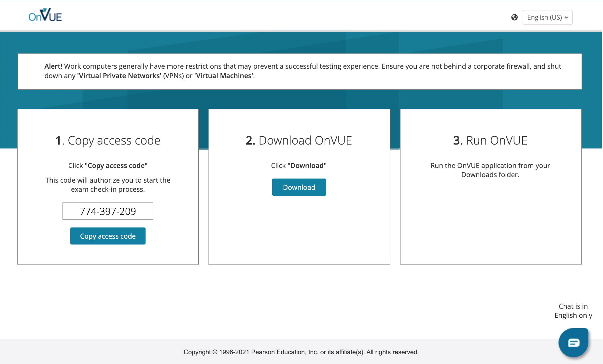
Task: Click the Pearson copyright footer text
Action: 301,352
